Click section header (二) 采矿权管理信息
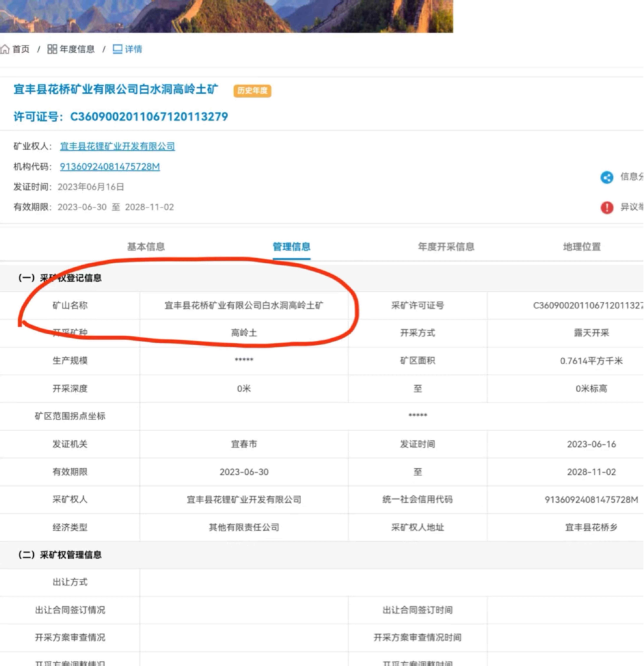The height and width of the screenshot is (666, 644). pos(60,555)
